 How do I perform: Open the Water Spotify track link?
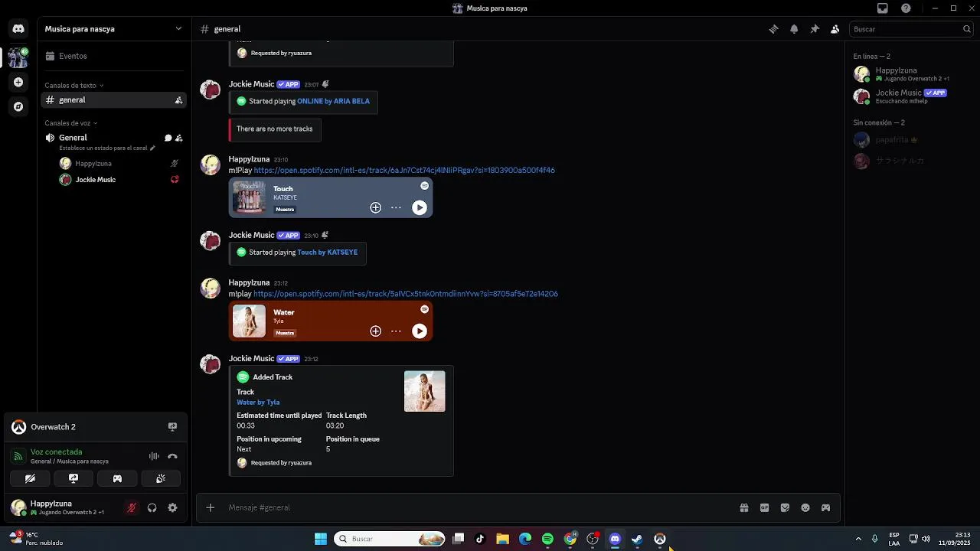406,294
